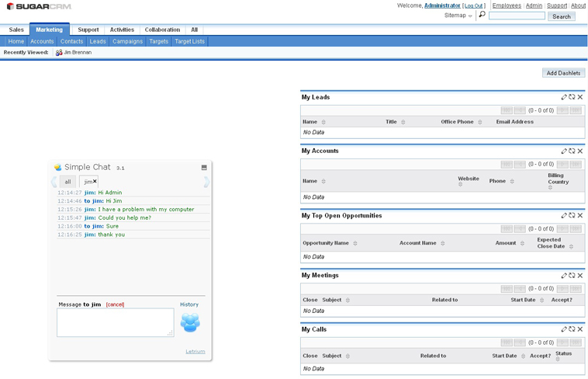
Task: Edit the My Calls dashlet
Action: tap(564, 329)
